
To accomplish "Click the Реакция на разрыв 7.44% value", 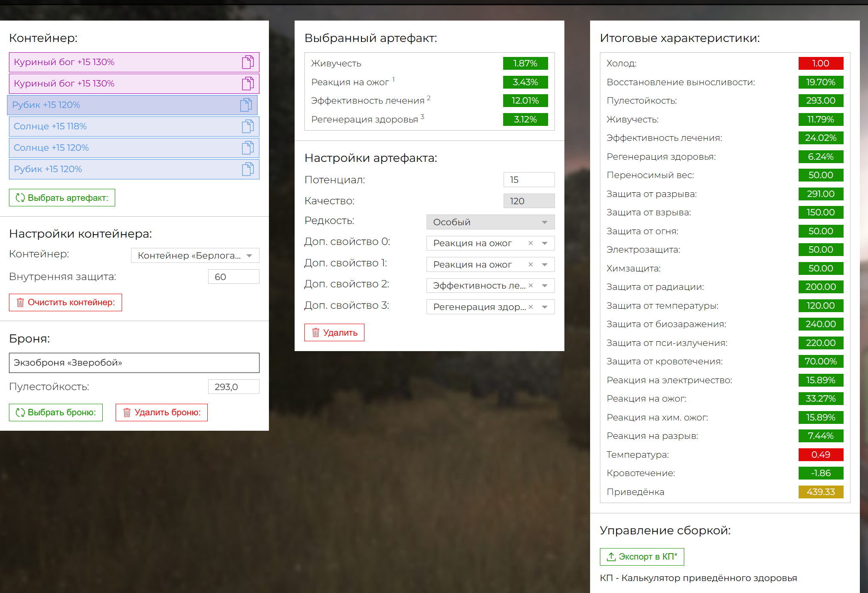I will [821, 436].
